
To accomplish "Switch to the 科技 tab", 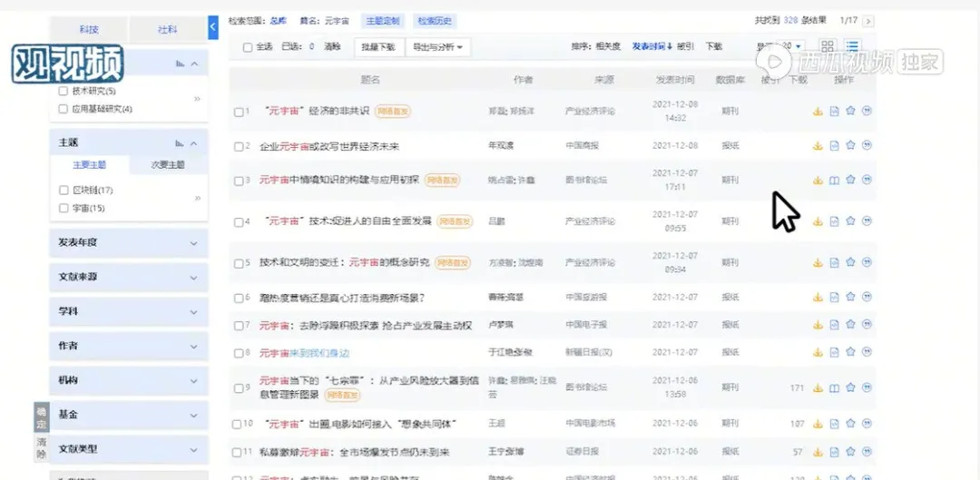I will [x=89, y=29].
